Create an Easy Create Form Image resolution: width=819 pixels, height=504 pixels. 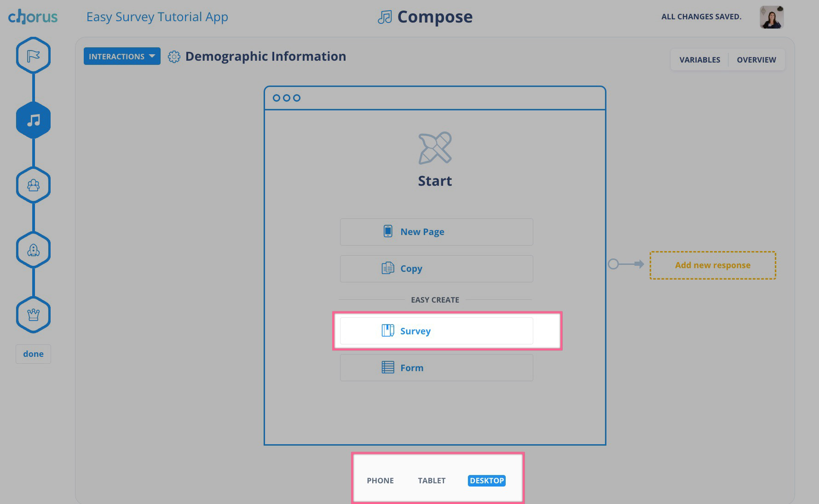[436, 368]
